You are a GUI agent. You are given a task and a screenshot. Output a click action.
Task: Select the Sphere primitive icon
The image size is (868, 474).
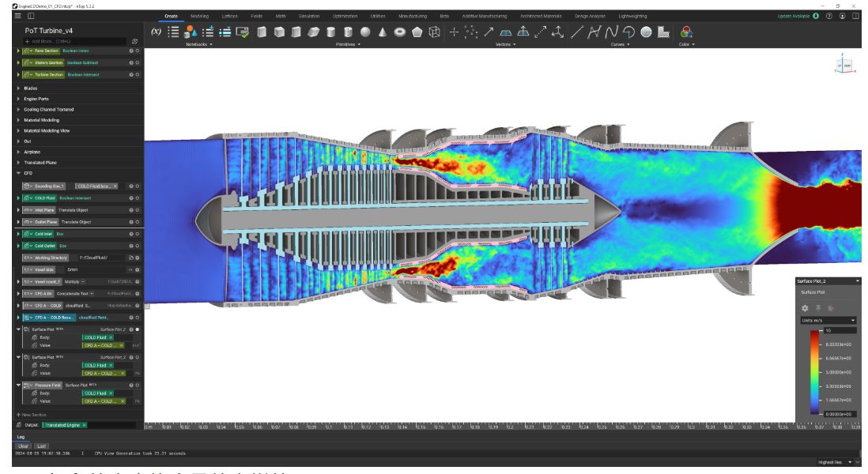point(365,32)
